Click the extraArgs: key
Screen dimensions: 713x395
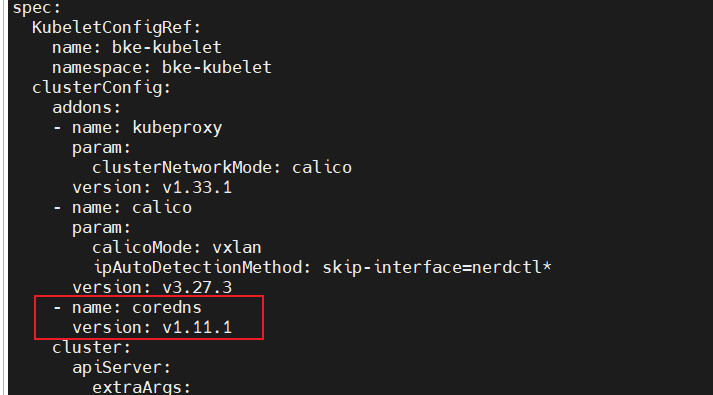[x=141, y=387]
